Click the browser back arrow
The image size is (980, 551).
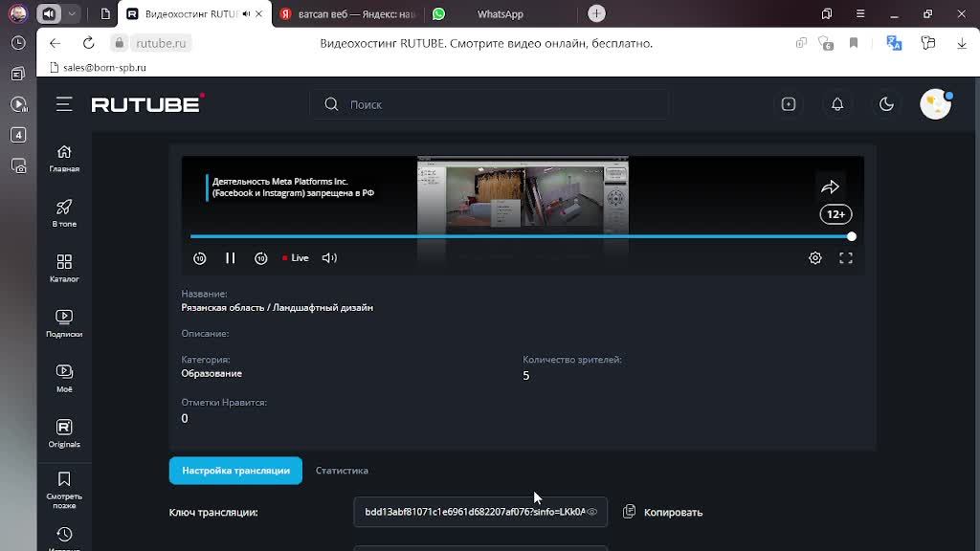55,43
